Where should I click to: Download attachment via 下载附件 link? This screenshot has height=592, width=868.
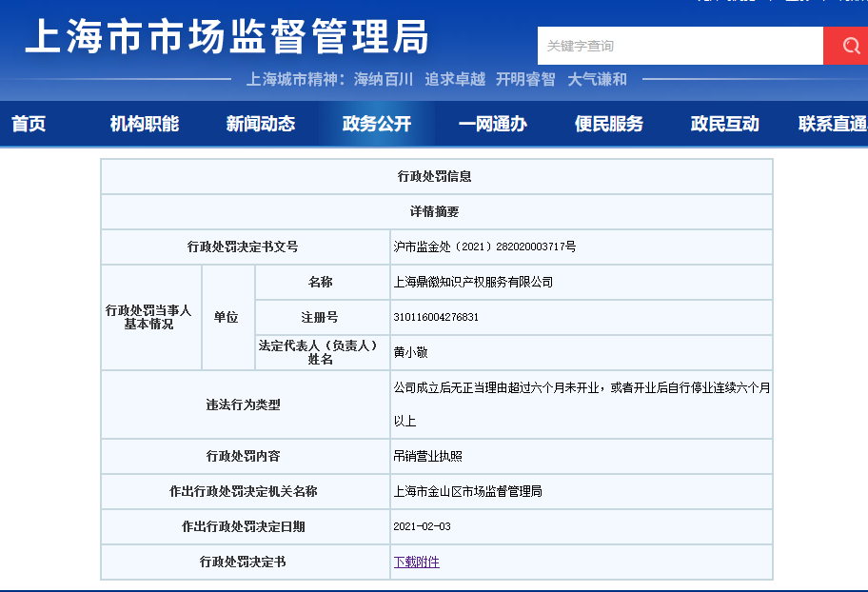pos(416,562)
